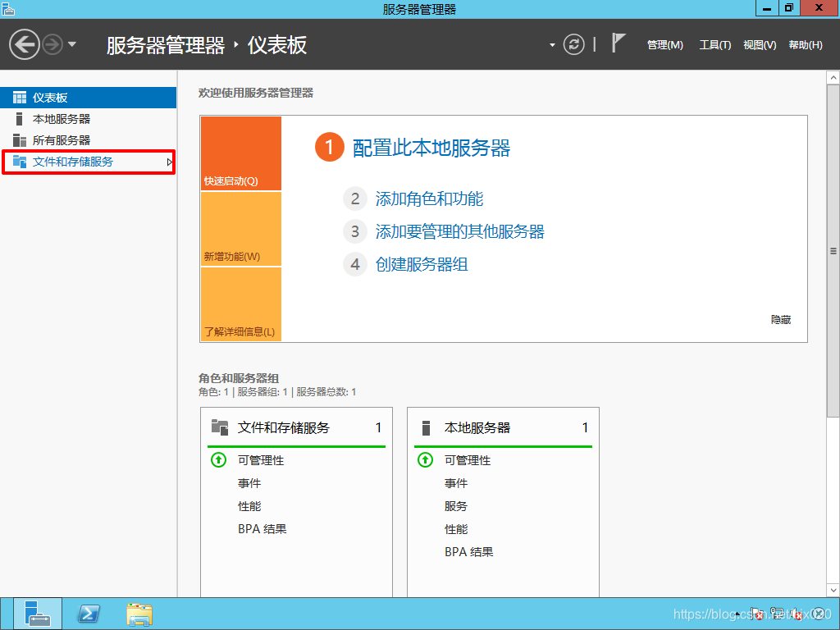Click green status icon in 本地服务器 tile

click(426, 459)
